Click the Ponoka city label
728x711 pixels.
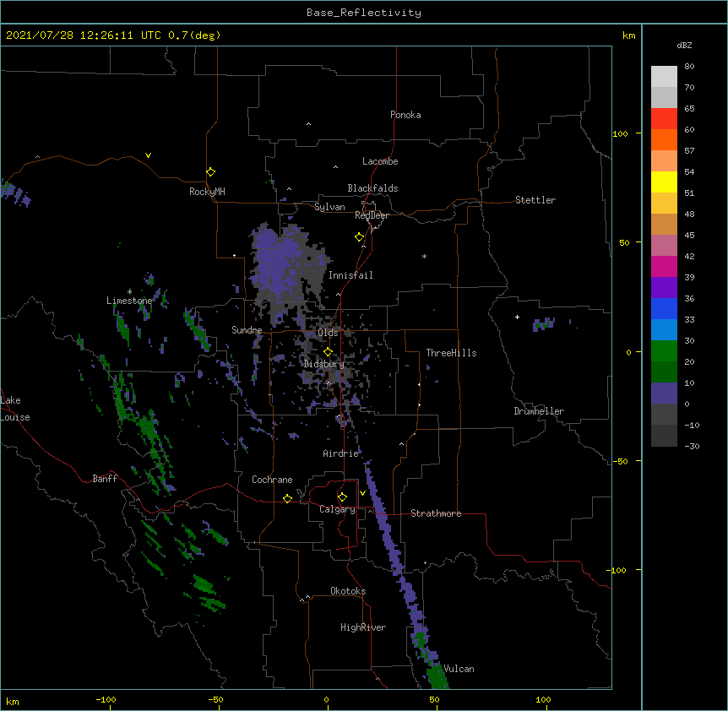pos(405,115)
